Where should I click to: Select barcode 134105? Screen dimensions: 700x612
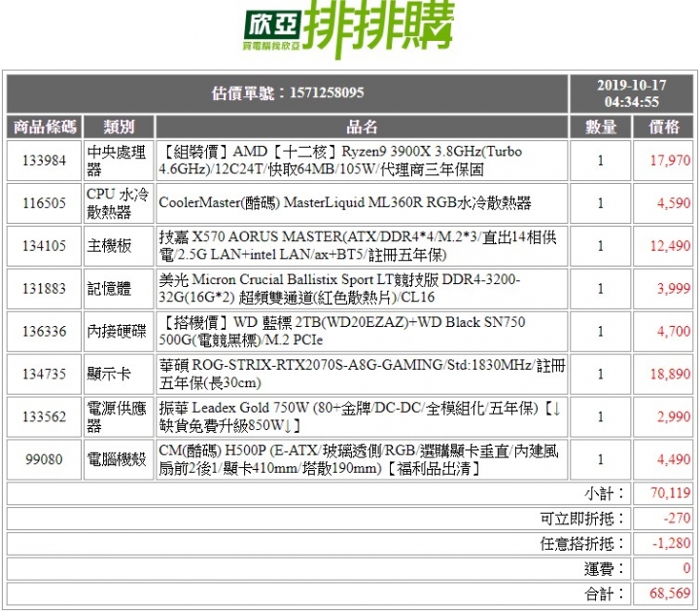click(x=44, y=246)
